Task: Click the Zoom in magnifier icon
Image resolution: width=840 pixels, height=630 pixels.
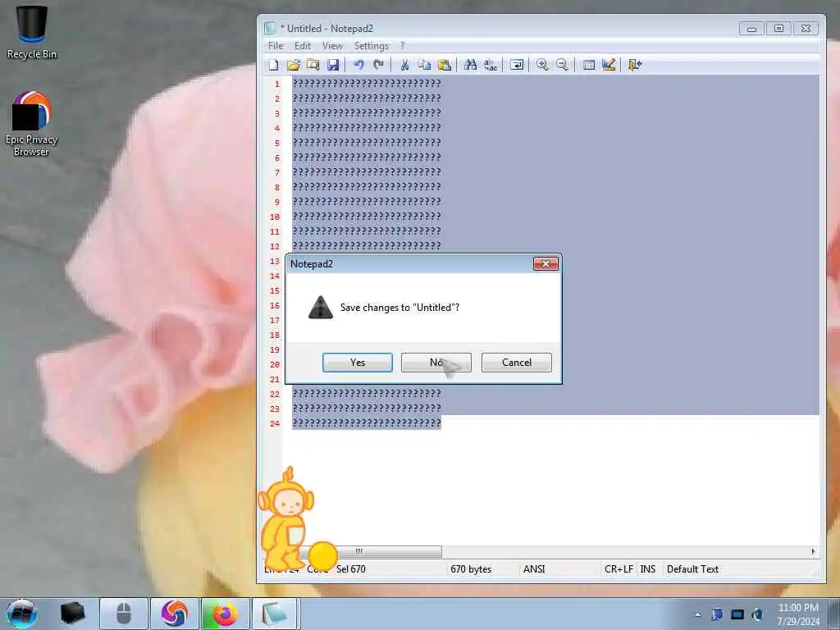Action: click(542, 65)
